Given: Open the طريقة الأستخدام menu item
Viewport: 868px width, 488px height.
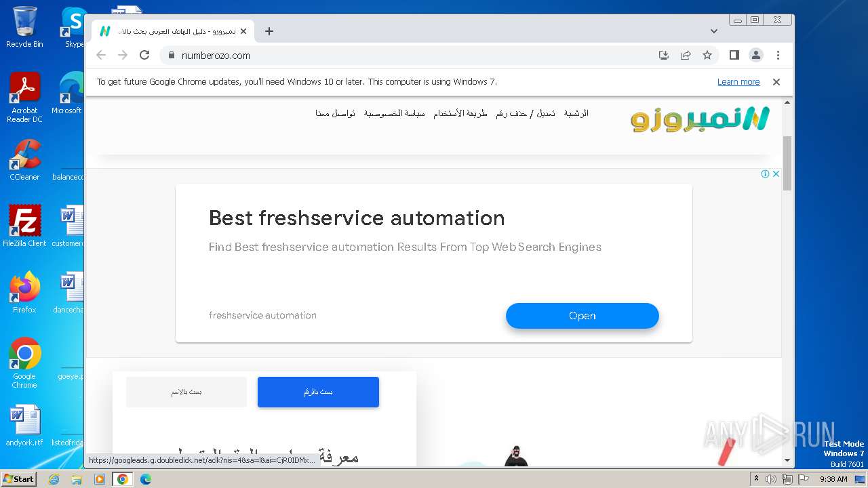Looking at the screenshot, I should pyautogui.click(x=460, y=113).
